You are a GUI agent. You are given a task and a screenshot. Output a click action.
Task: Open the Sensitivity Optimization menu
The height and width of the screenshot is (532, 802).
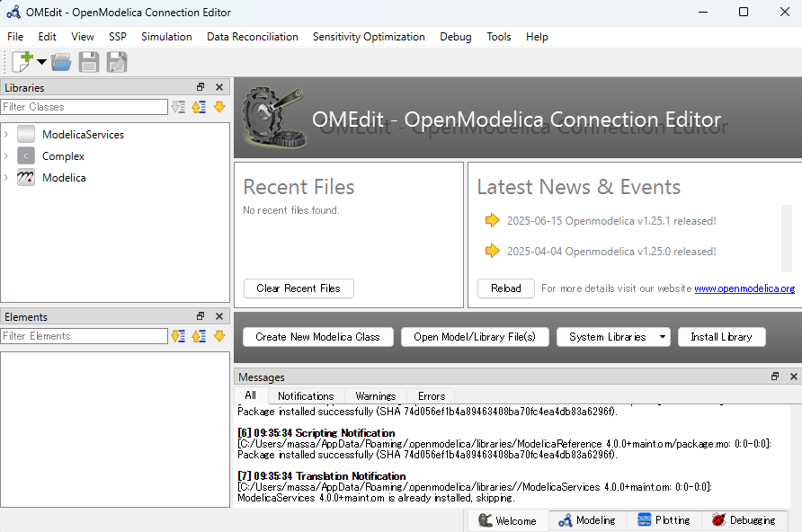pyautogui.click(x=369, y=37)
